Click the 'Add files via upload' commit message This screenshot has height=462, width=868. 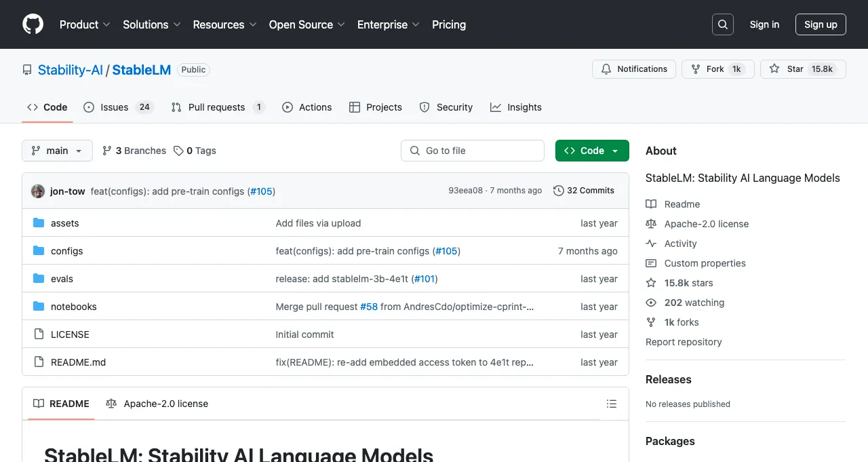point(318,223)
